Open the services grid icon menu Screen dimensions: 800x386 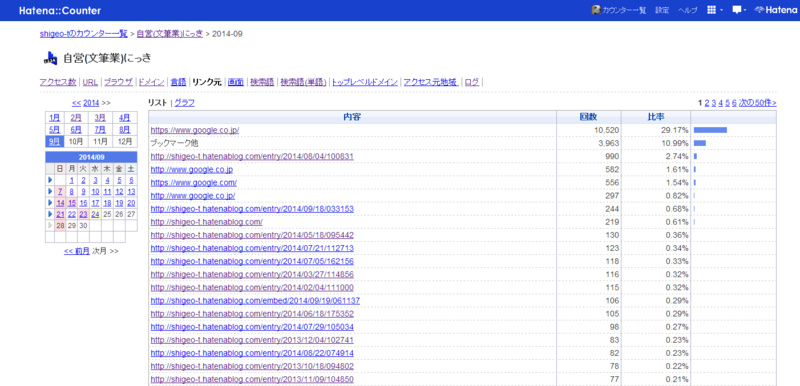[x=711, y=10]
